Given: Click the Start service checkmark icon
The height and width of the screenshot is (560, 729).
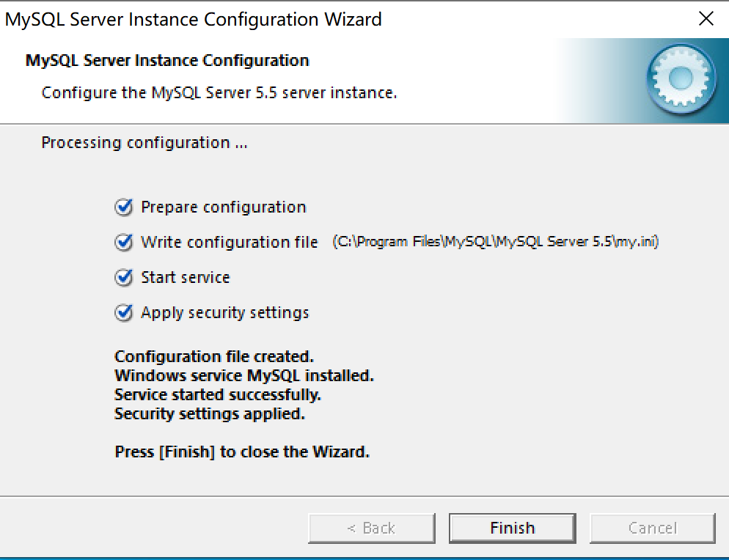Looking at the screenshot, I should (124, 278).
